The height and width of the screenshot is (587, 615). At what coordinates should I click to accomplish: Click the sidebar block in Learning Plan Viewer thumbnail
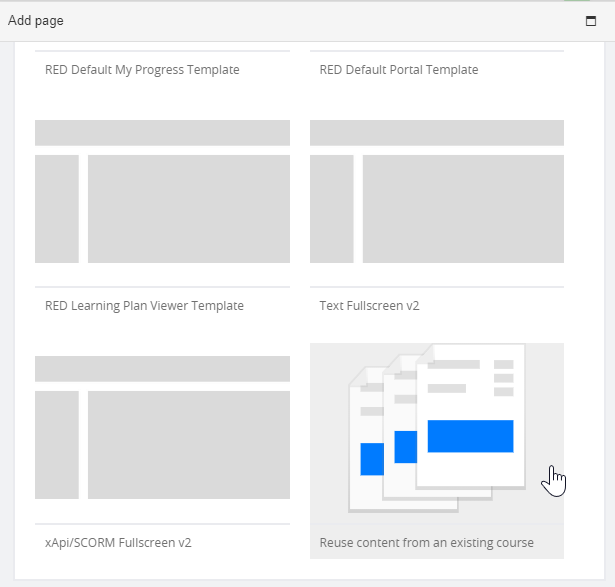[x=57, y=209]
